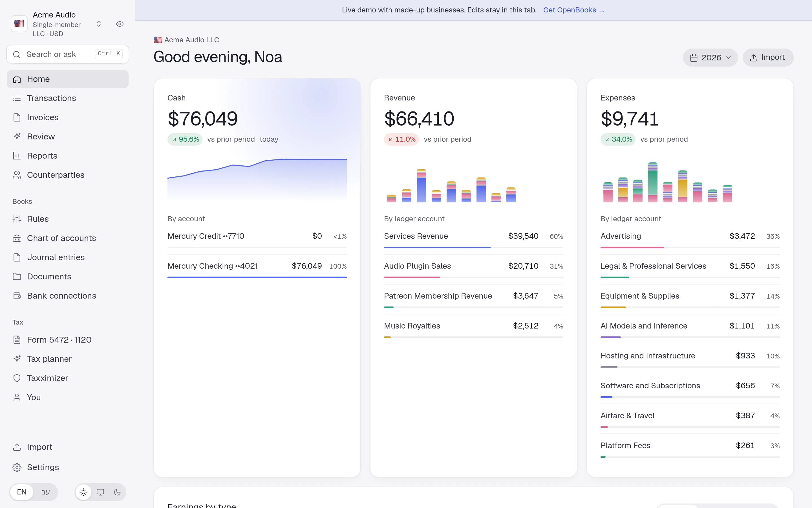Viewport: 812px width, 508px height.
Task: Expand Acme Audio business switcher
Action: coord(99,24)
